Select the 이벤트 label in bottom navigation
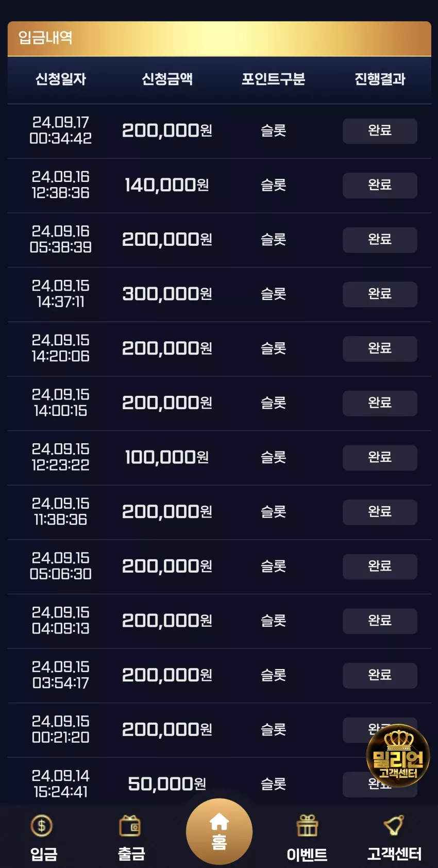The width and height of the screenshot is (438, 868). point(307,855)
